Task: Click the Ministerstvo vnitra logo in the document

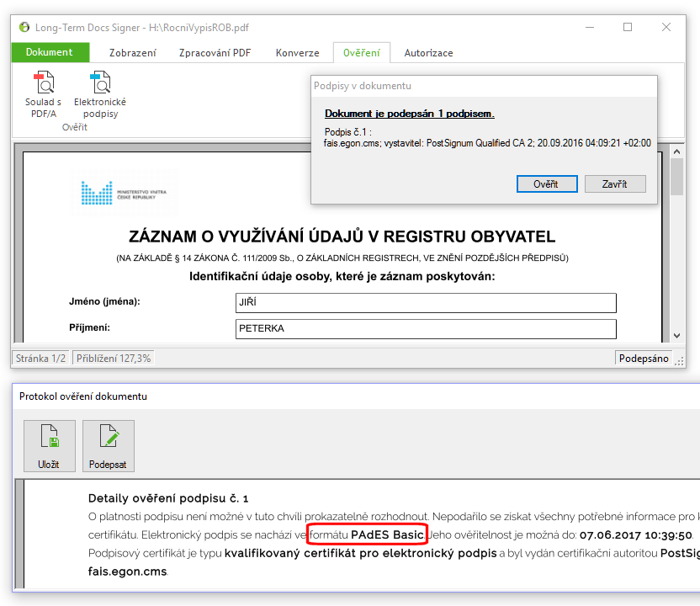Action: click(x=125, y=193)
